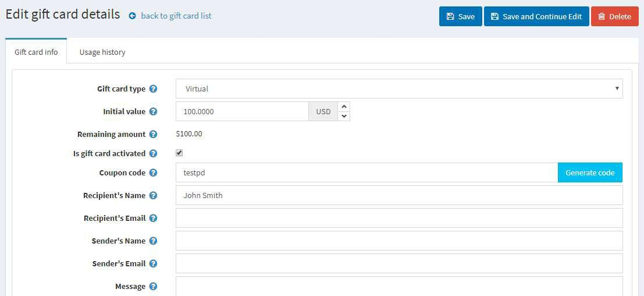This screenshot has height=296, width=644.
Task: Click help icon next to Gift card type
Action: pos(153,89)
